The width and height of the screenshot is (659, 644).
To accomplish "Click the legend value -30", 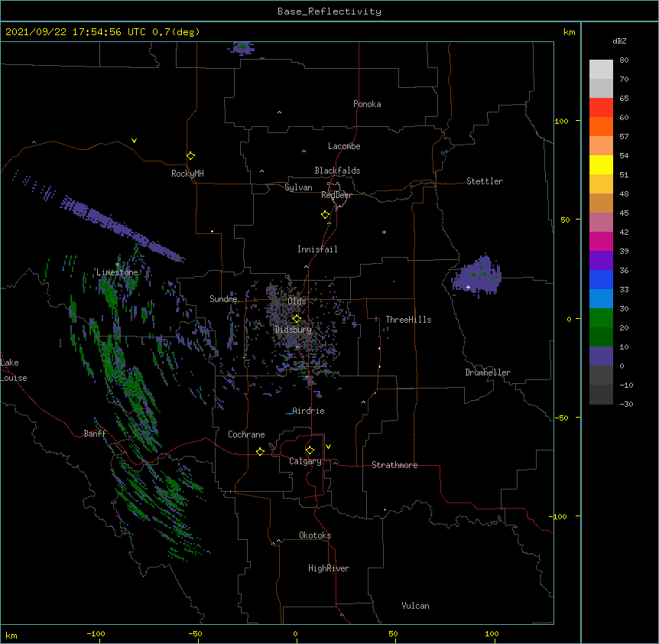I will click(x=626, y=404).
